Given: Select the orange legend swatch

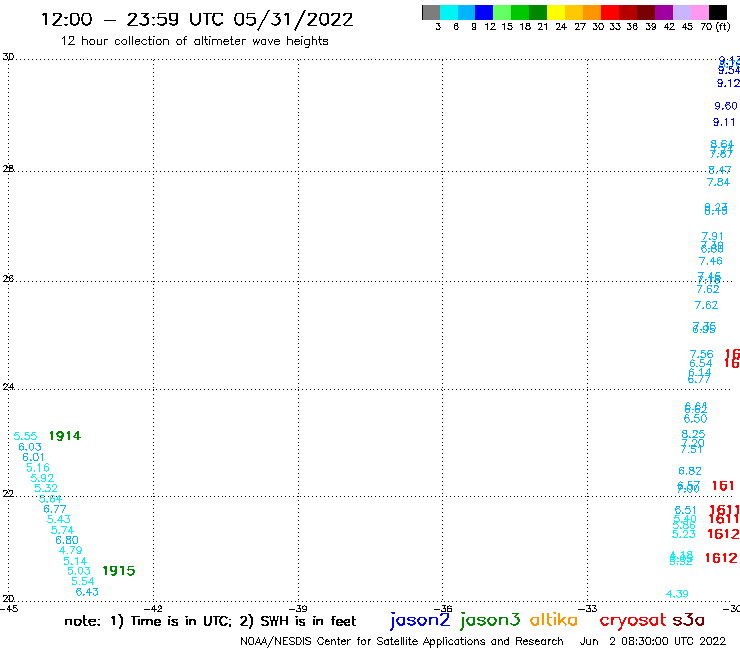Looking at the screenshot, I should [592, 12].
